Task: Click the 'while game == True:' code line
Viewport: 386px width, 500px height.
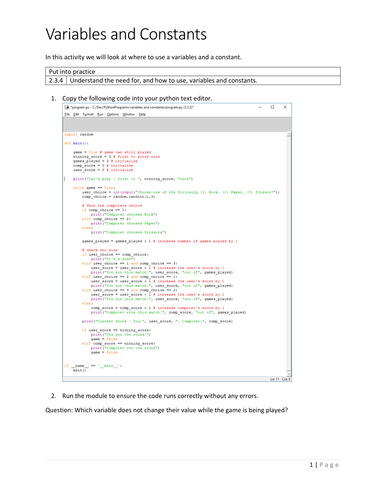Action: coord(94,188)
